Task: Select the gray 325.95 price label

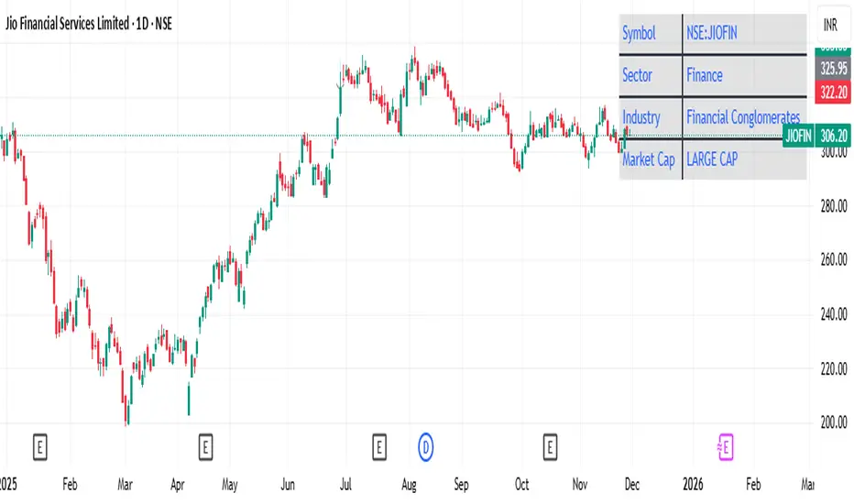Action: 830,68
